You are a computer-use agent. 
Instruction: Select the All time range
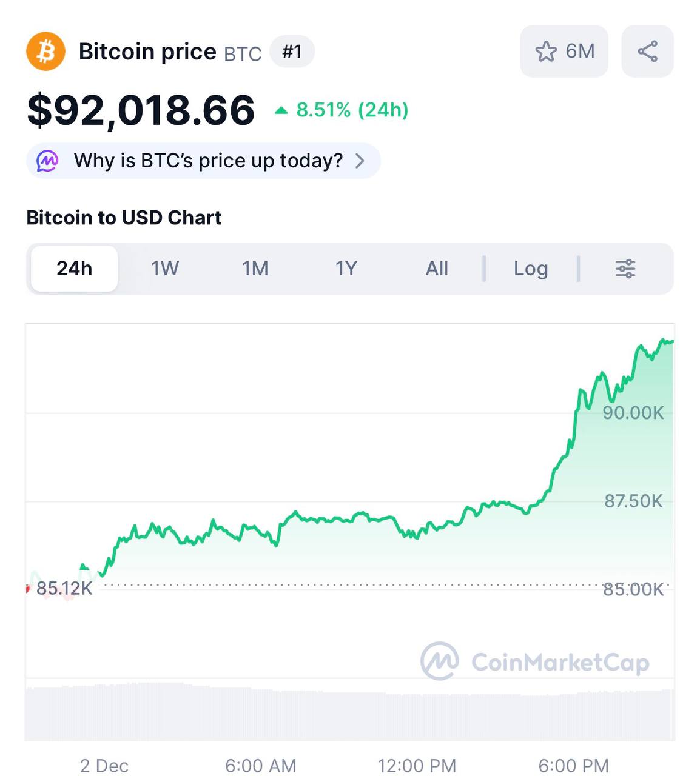coord(437,269)
